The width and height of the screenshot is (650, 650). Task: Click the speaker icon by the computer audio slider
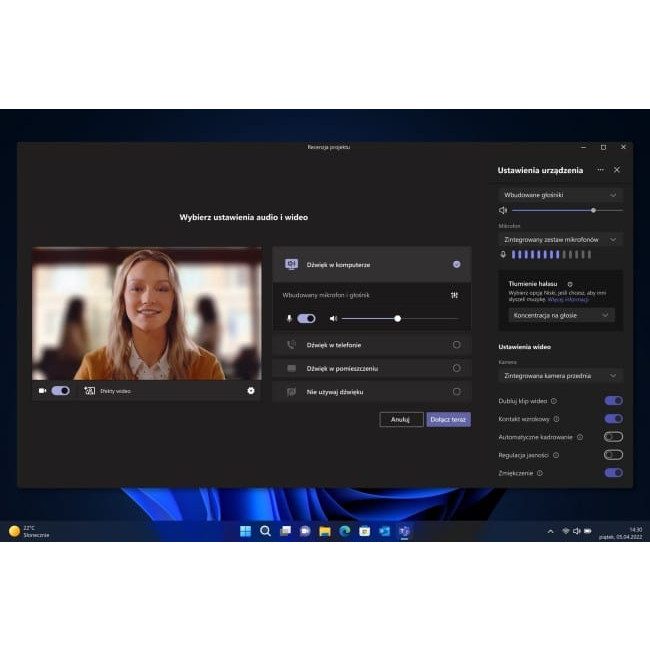333,318
